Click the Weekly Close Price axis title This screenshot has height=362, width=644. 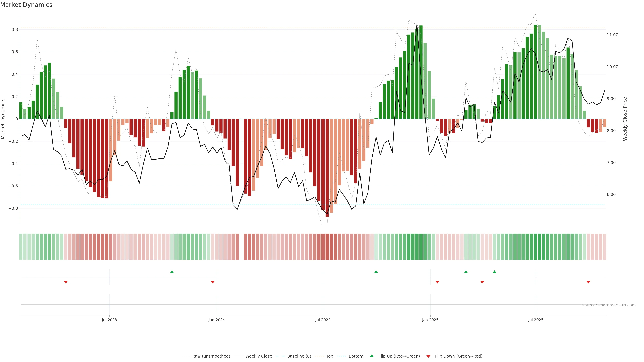pos(625,119)
